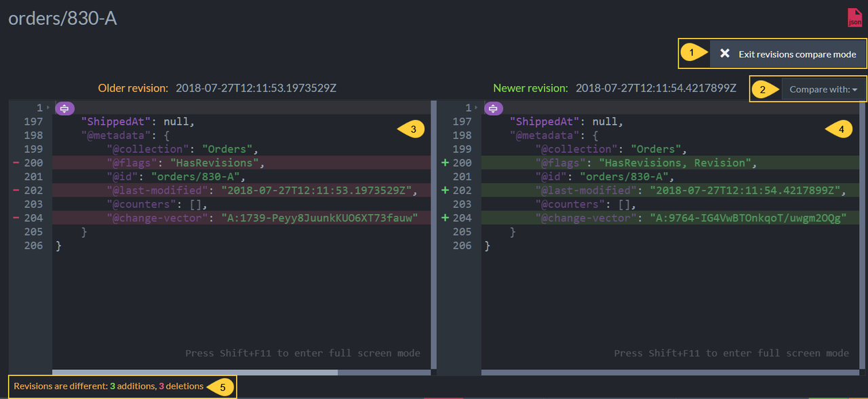
Task: Expand folded lines arrow beside line 1 left
Action: pyautogui.click(x=48, y=108)
